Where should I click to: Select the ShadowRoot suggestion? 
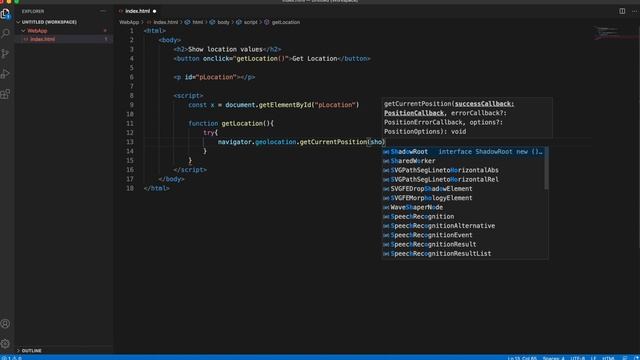click(x=463, y=152)
